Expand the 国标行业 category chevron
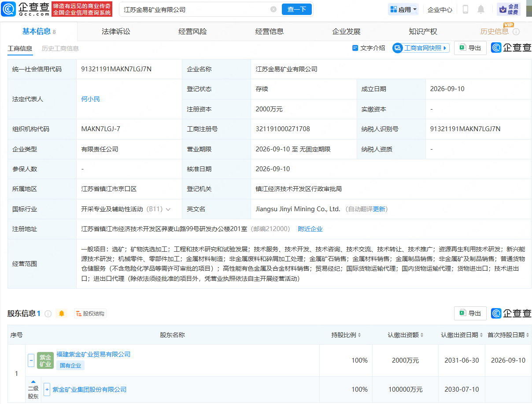This screenshot has width=532, height=404. [x=168, y=209]
